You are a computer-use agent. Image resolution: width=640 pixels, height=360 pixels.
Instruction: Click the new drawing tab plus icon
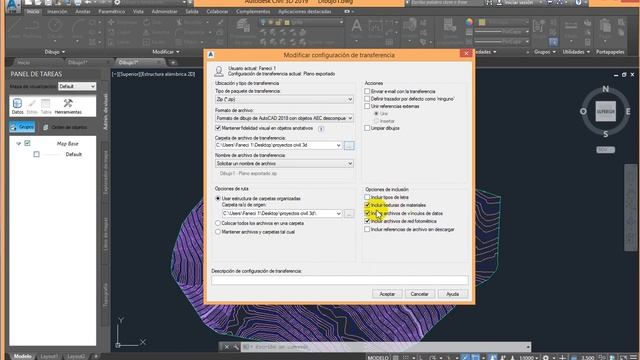(x=173, y=62)
